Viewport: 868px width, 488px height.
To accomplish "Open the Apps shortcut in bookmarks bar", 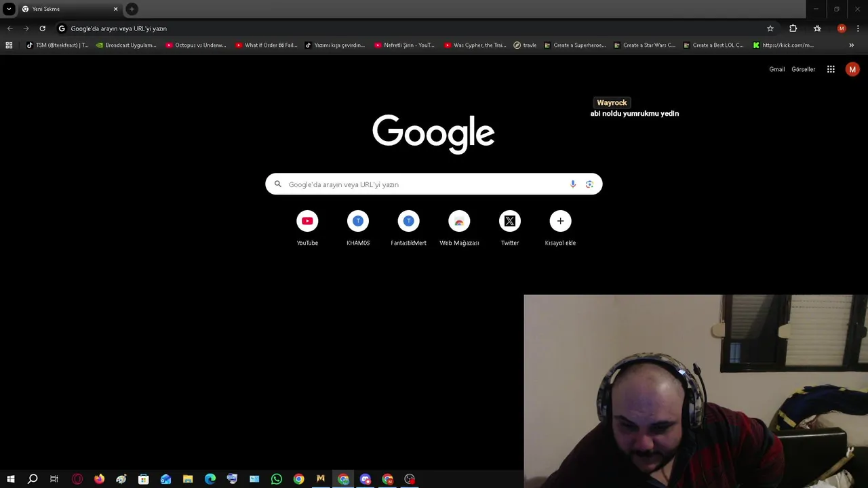I will pyautogui.click(x=9, y=45).
